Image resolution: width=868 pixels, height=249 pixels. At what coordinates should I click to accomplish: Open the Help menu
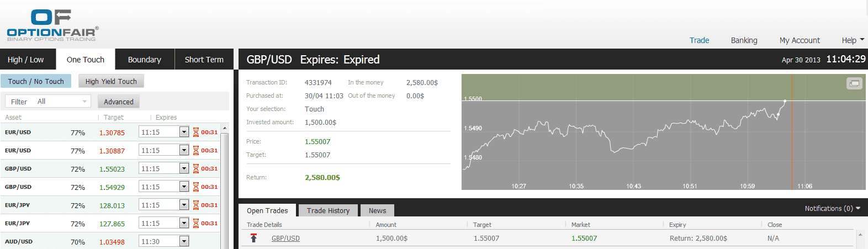(853, 40)
